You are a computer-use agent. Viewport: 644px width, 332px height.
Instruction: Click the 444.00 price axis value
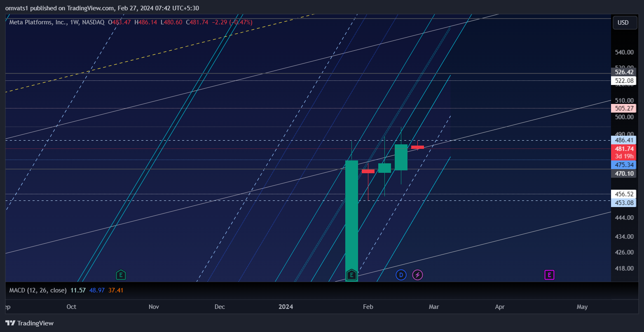tap(624, 218)
